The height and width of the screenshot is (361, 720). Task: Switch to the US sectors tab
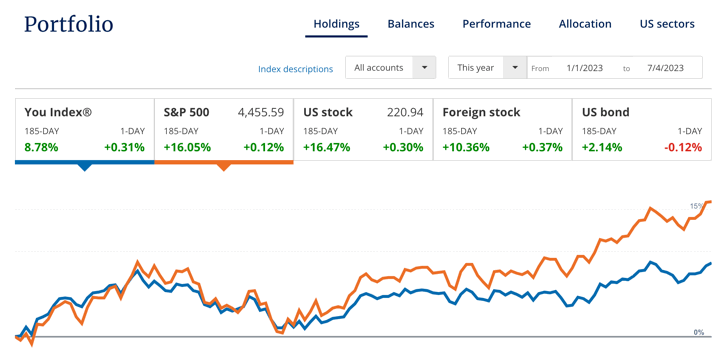click(667, 24)
